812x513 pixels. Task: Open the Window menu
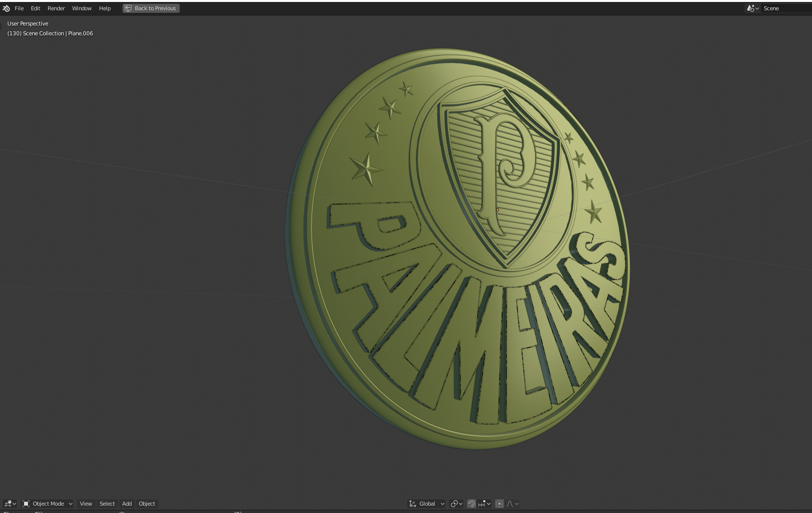[x=81, y=8]
